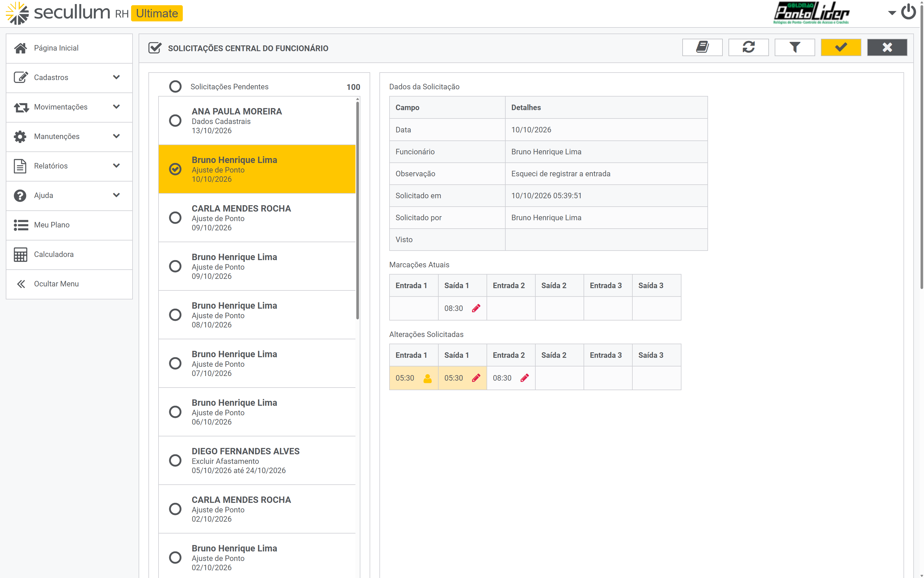The image size is (924, 578).
Task: Approve request with the yellow checkmark button
Action: click(x=841, y=47)
